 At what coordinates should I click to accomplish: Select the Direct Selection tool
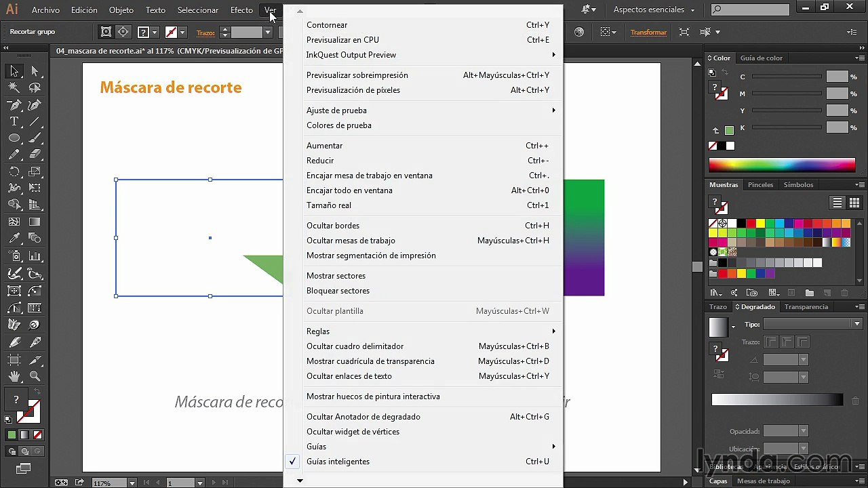coord(35,71)
